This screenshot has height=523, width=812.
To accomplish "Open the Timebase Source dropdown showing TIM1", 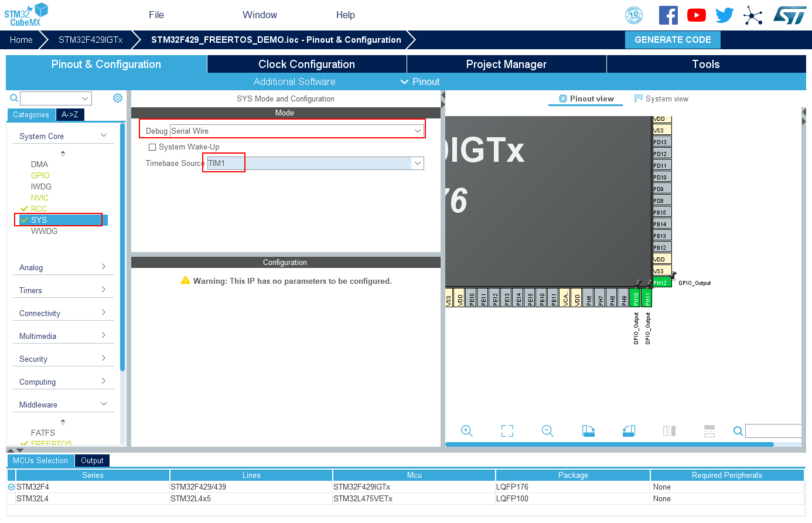I will [x=315, y=163].
